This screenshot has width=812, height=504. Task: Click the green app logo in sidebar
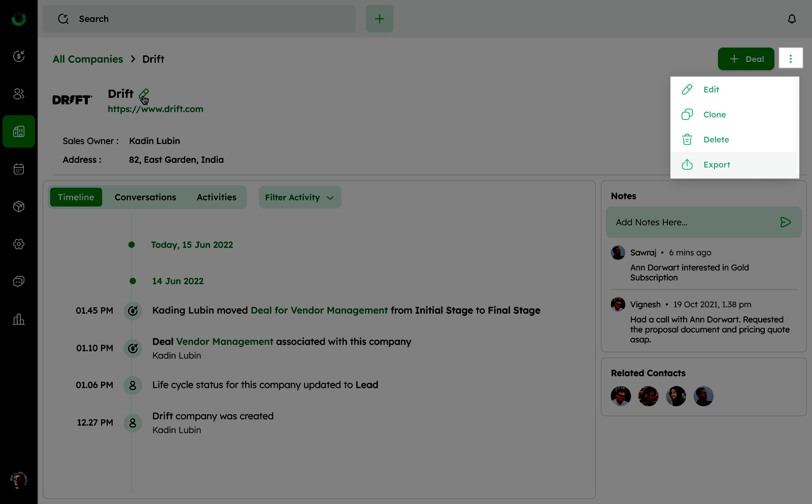coord(19,19)
